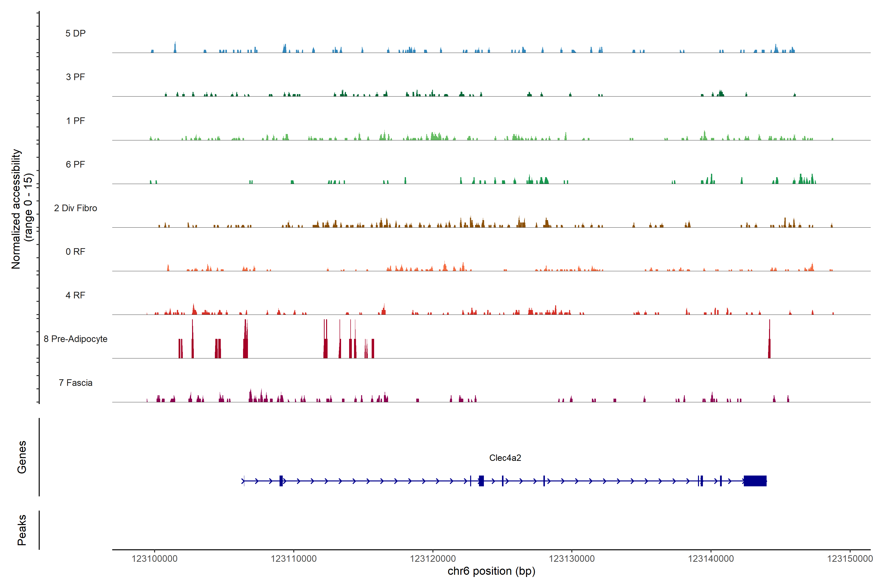Click the 123140000 x-axis tick label

(x=711, y=558)
